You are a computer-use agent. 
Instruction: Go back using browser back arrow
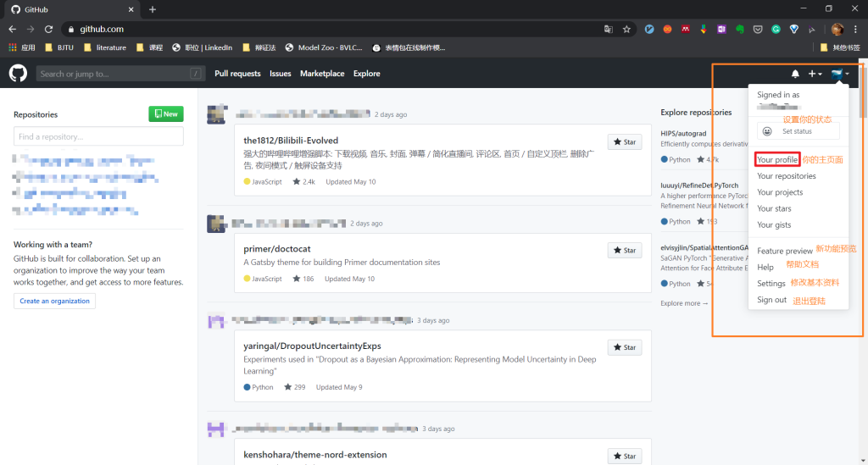point(12,29)
